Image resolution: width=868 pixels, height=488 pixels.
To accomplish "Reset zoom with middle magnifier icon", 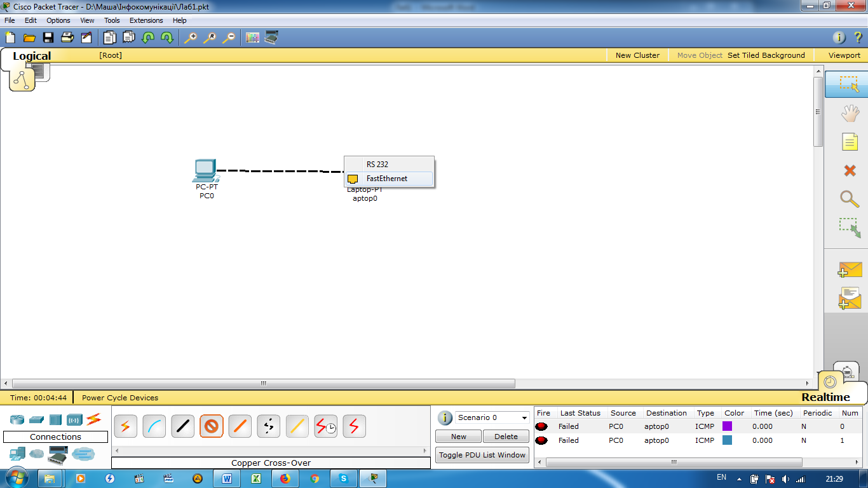I will click(x=210, y=37).
